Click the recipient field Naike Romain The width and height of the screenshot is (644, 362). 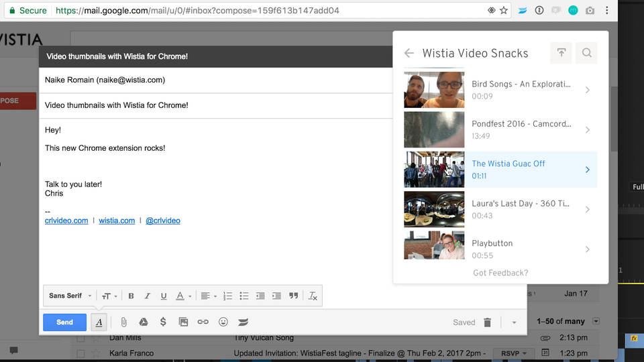click(215, 80)
